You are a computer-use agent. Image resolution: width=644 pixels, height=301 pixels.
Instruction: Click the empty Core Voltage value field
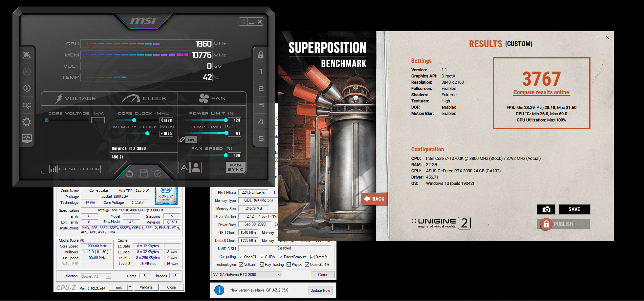(x=98, y=120)
